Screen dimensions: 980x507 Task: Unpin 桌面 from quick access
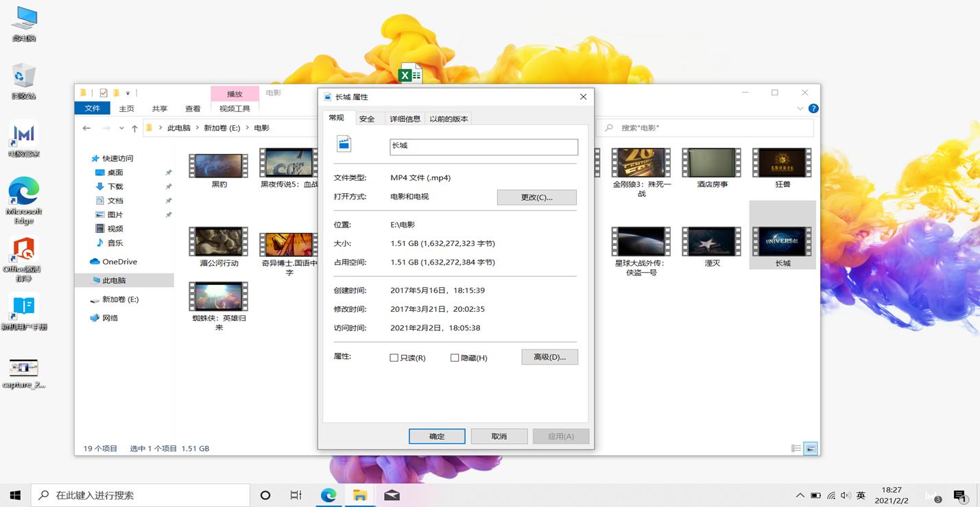[169, 172]
